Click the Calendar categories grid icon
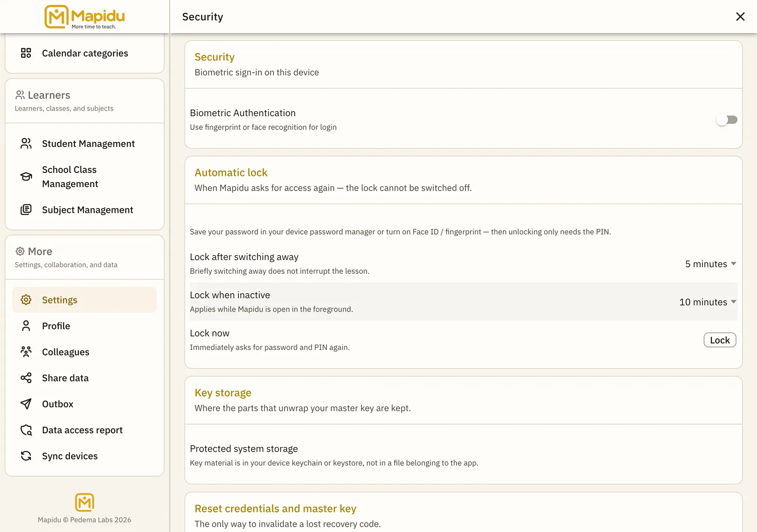The width and height of the screenshot is (757, 532). tap(26, 53)
